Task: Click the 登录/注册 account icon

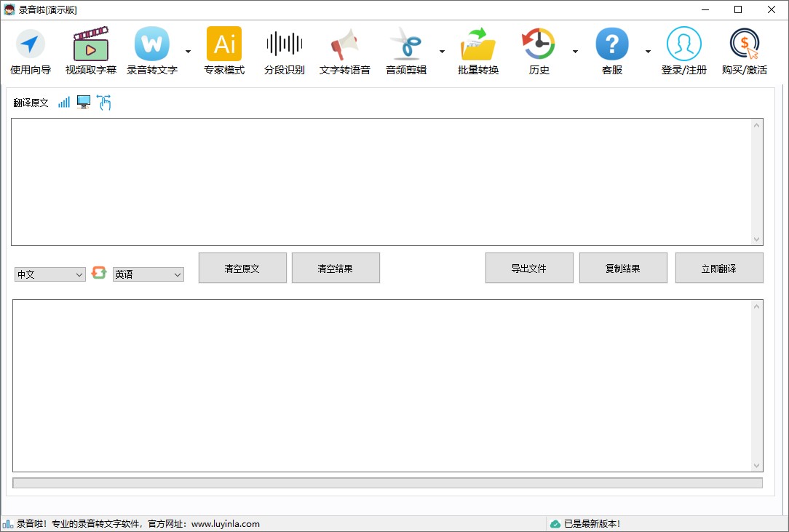Action: [683, 49]
